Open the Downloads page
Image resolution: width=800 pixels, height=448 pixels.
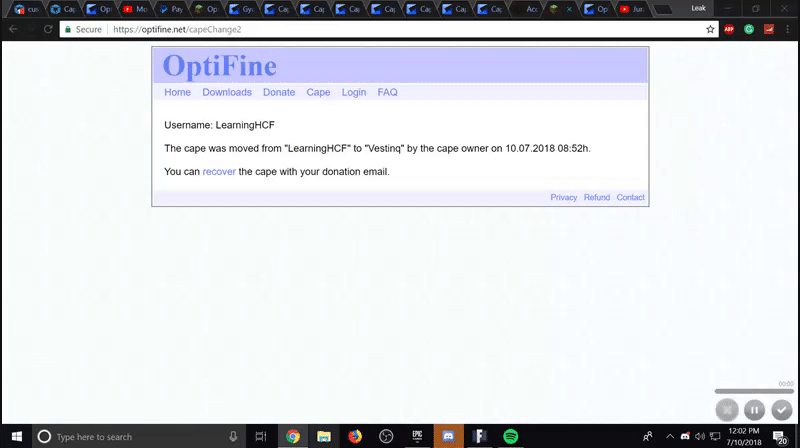tap(227, 92)
